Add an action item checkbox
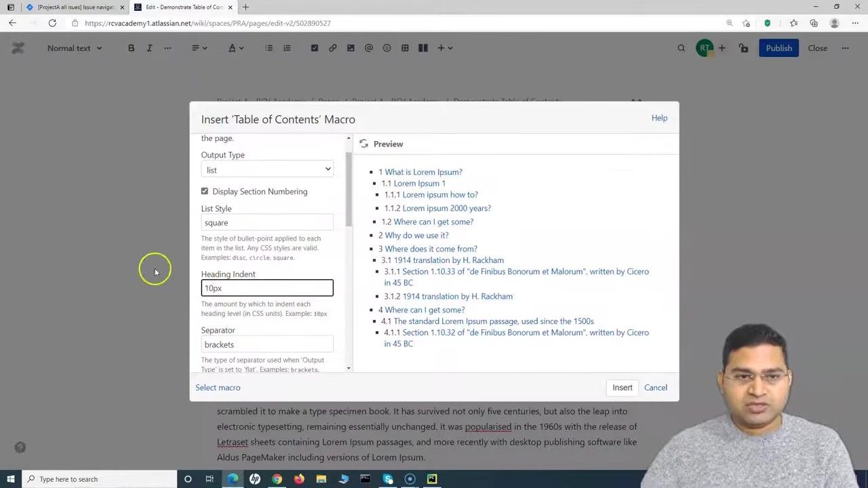Screen dimensions: 868x488 pyautogui.click(x=314, y=48)
